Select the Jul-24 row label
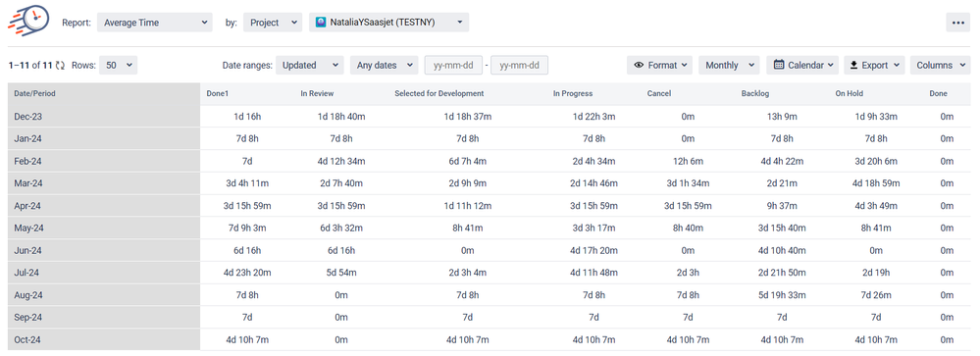Screen dimensions: 980x356 pyautogui.click(x=27, y=273)
